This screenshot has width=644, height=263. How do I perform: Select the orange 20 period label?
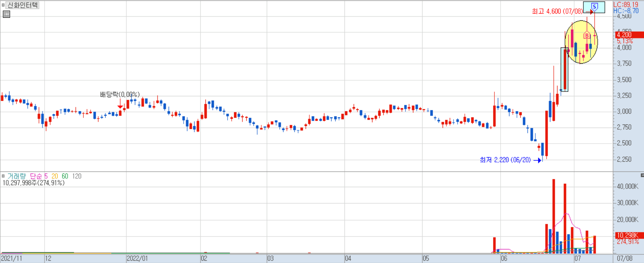click(55, 176)
